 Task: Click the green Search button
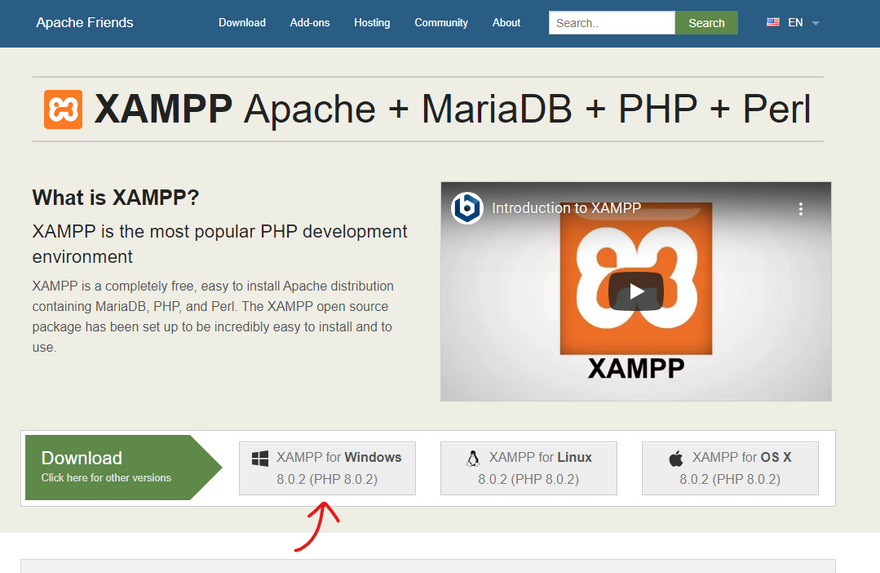[x=706, y=23]
